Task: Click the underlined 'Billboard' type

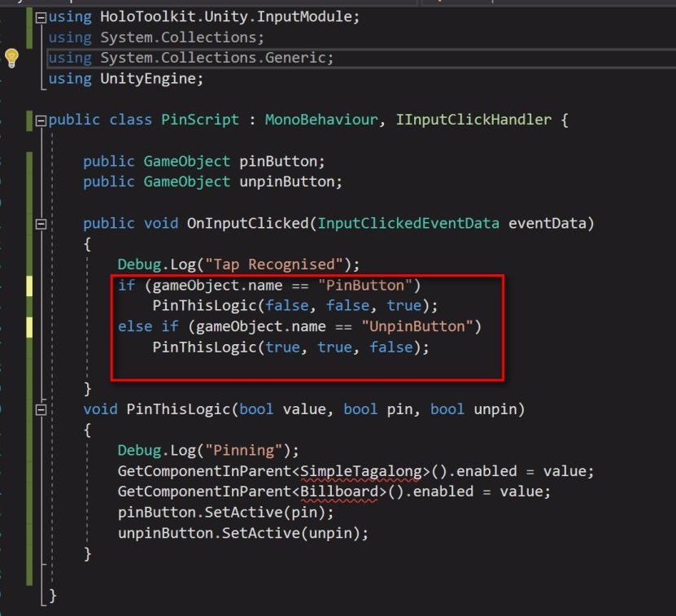Action: pos(339,491)
